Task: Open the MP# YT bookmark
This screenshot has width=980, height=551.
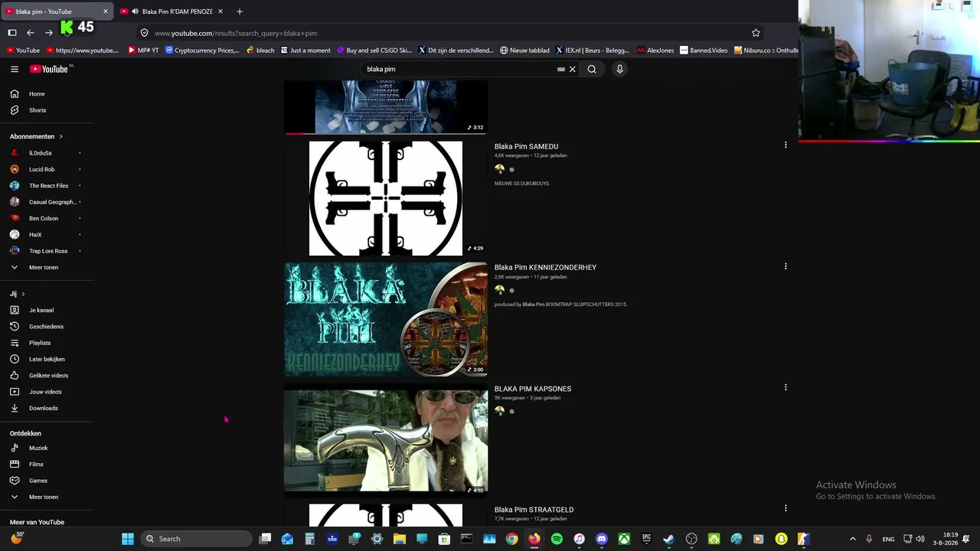Action: (x=143, y=51)
